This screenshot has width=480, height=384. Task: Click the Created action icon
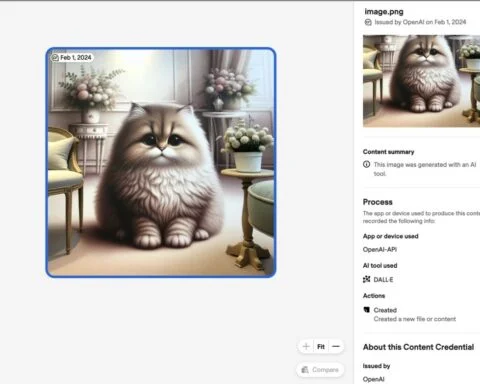click(x=367, y=310)
